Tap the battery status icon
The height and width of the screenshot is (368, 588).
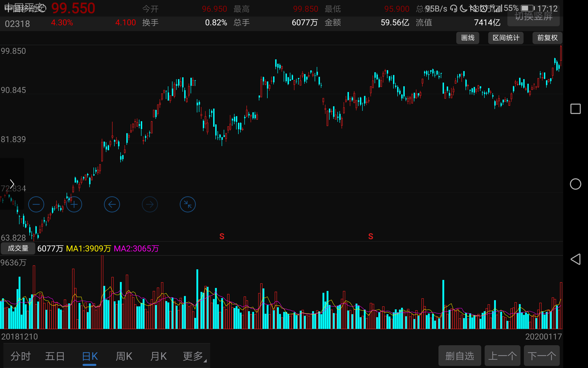528,9
